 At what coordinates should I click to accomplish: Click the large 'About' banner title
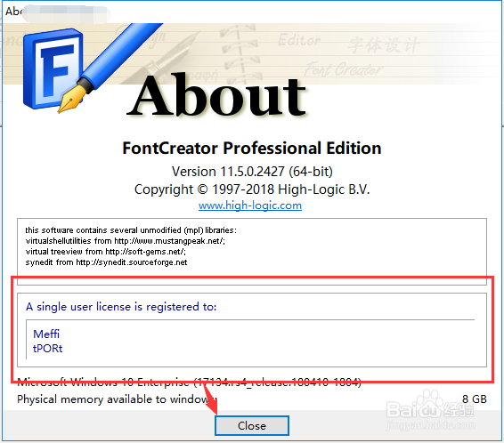coord(216,94)
